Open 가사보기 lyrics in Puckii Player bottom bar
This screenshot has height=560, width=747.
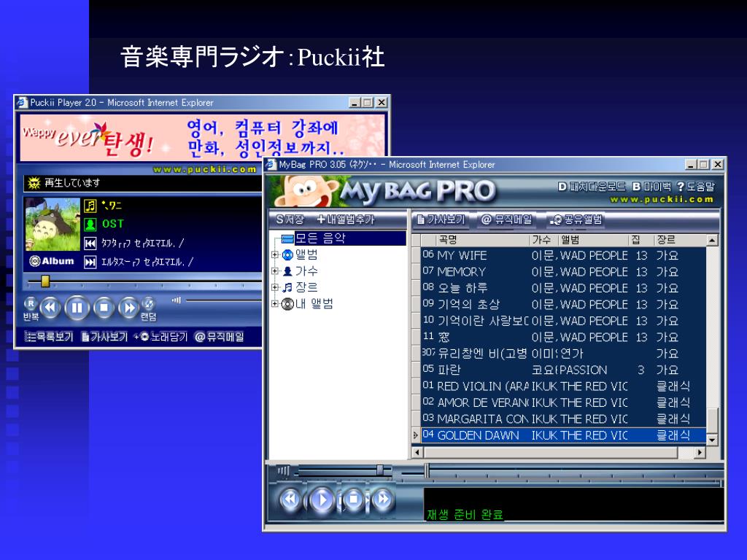click(104, 337)
